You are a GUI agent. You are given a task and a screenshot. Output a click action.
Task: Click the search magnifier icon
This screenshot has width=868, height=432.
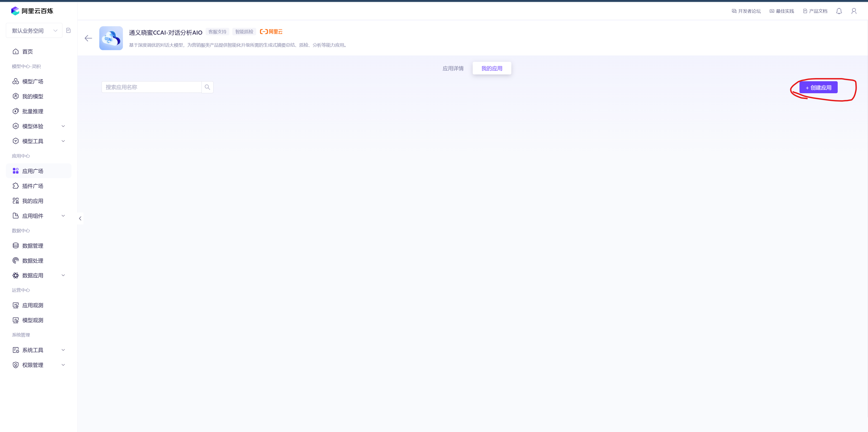click(207, 87)
